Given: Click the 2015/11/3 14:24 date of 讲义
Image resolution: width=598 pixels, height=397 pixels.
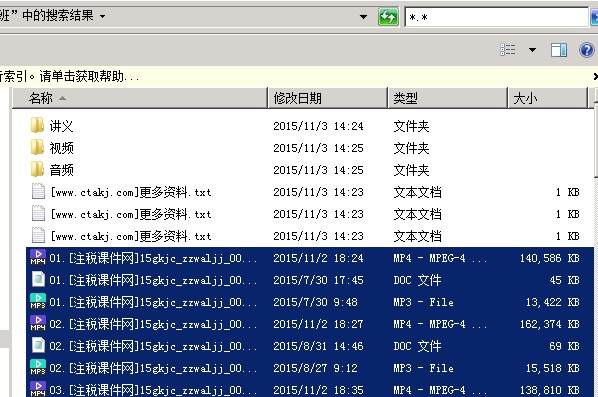Looking at the screenshot, I should (x=318, y=126).
